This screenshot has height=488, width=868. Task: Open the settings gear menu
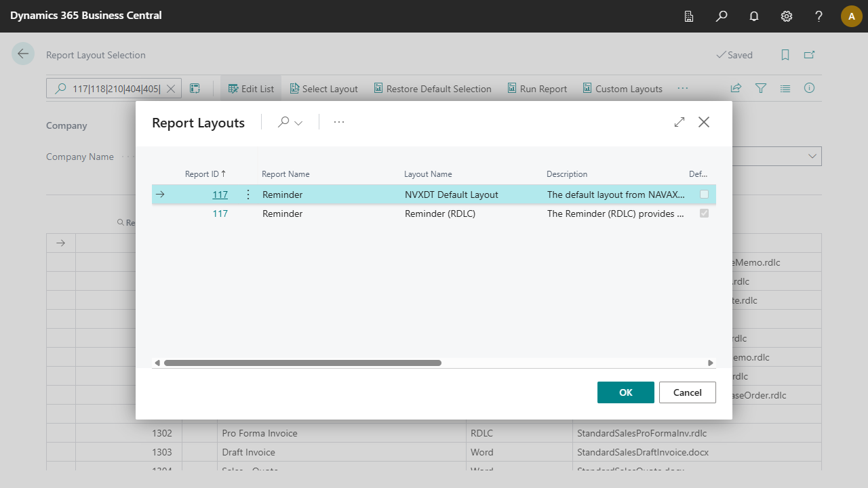[787, 16]
